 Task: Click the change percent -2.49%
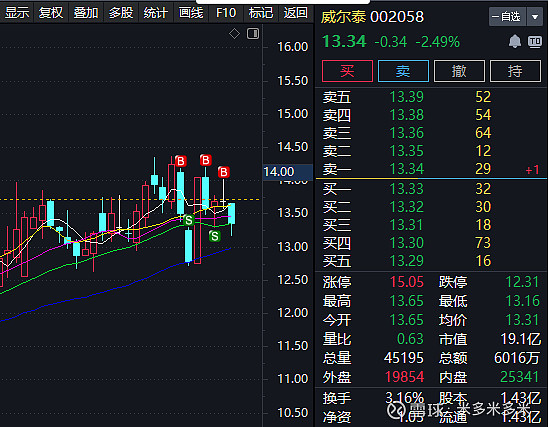click(x=438, y=42)
